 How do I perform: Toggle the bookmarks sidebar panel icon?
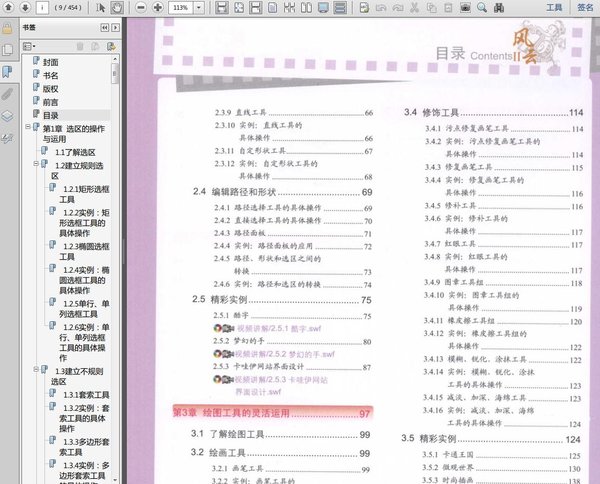click(x=7, y=72)
